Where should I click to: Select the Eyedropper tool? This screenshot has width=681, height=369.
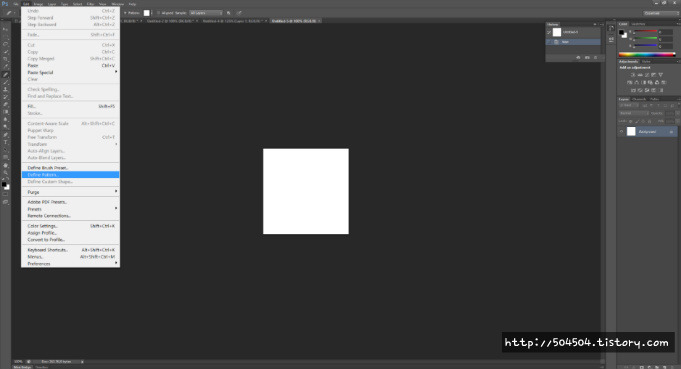click(5, 66)
